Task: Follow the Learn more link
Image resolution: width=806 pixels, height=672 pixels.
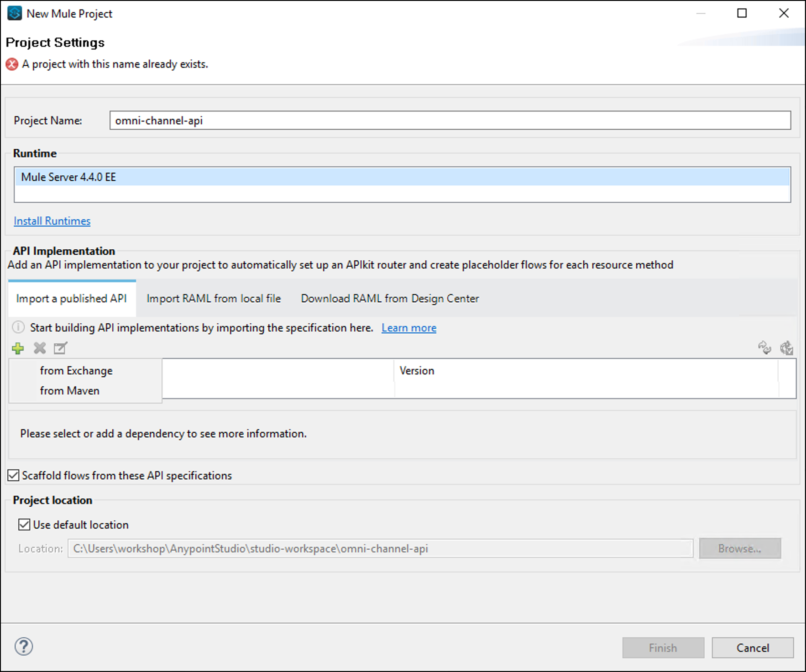Action: (409, 328)
